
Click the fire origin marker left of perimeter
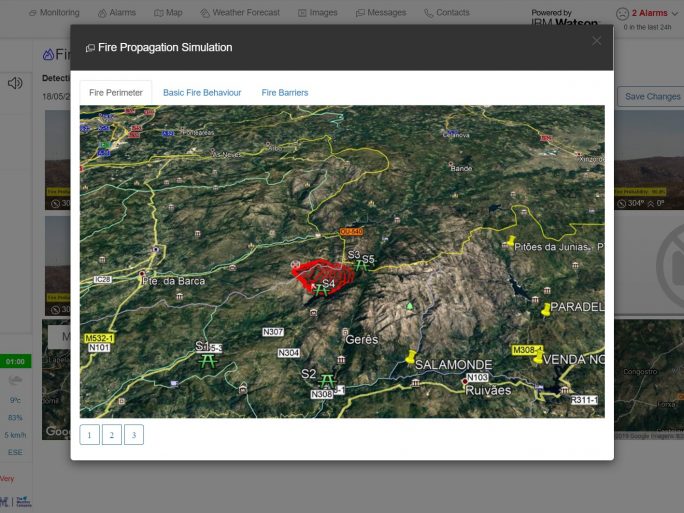[295, 264]
